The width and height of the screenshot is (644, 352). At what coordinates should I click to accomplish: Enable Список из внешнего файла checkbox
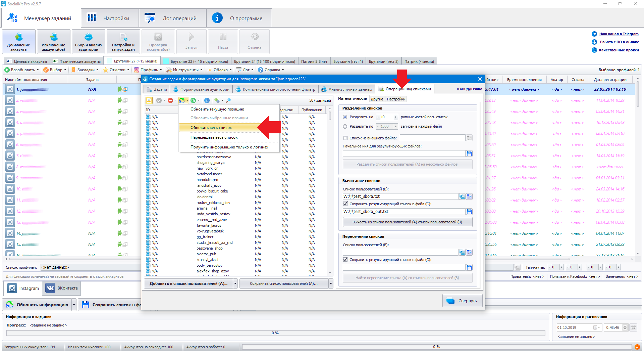(345, 138)
